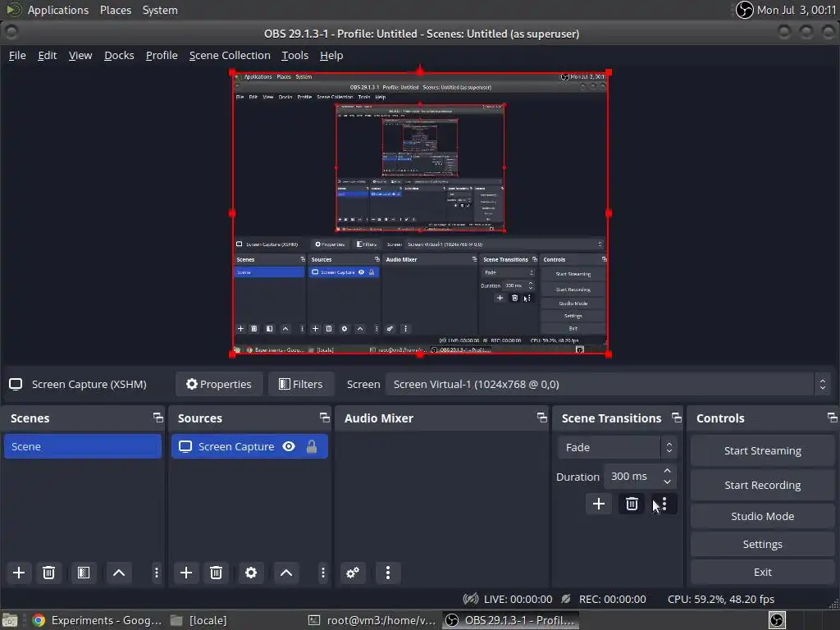
Task: Toggle the Screen Capture source lock
Action: (312, 446)
